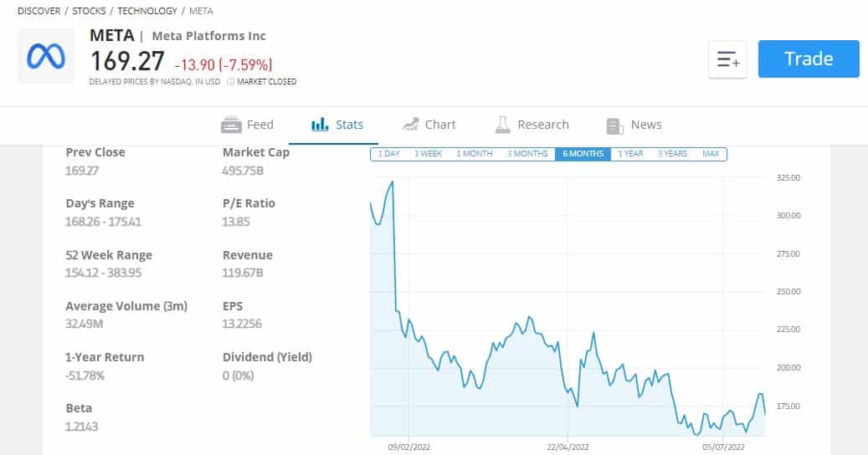The width and height of the screenshot is (868, 455).
Task: Select the 1 WEEK chart range
Action: click(x=428, y=154)
